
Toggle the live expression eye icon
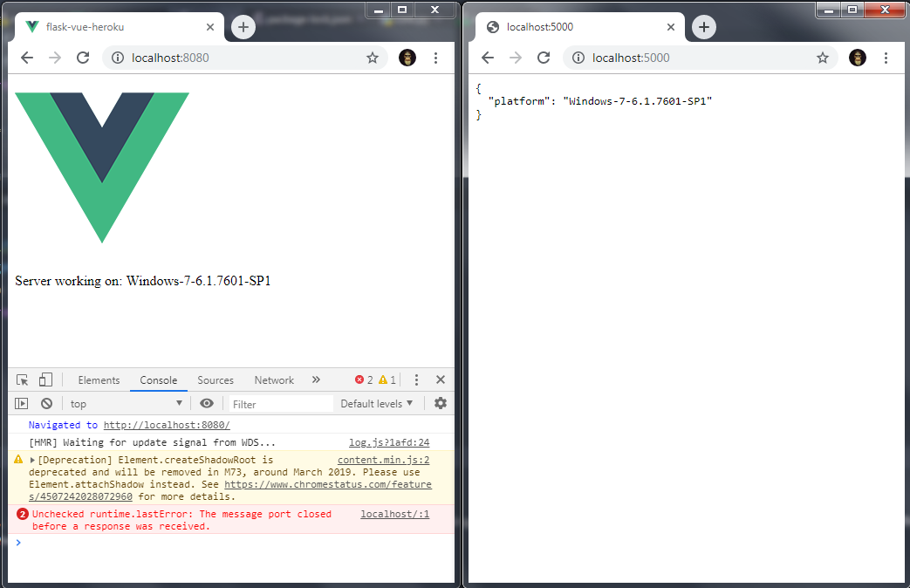pyautogui.click(x=207, y=403)
